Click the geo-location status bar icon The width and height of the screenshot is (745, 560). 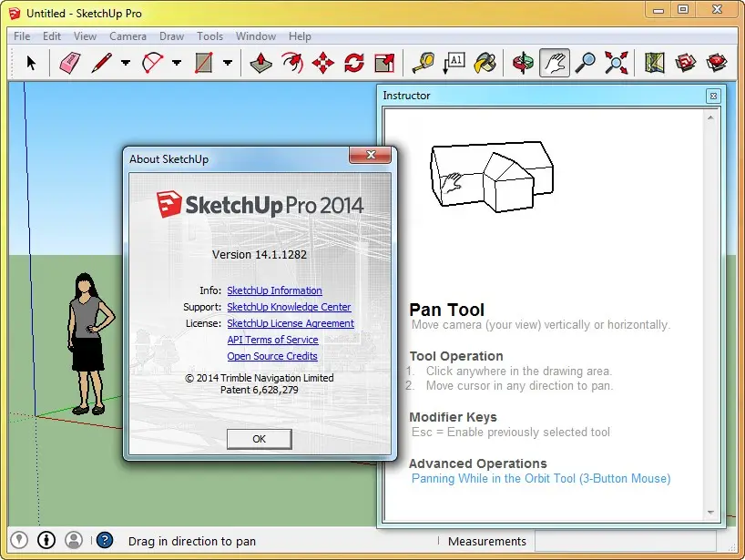click(19, 540)
